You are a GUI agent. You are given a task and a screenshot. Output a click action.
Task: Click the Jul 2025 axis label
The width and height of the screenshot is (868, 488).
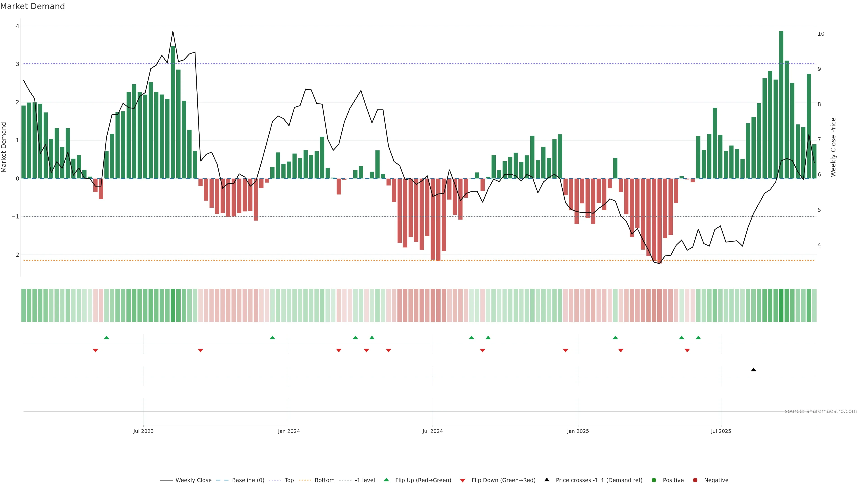click(x=721, y=431)
